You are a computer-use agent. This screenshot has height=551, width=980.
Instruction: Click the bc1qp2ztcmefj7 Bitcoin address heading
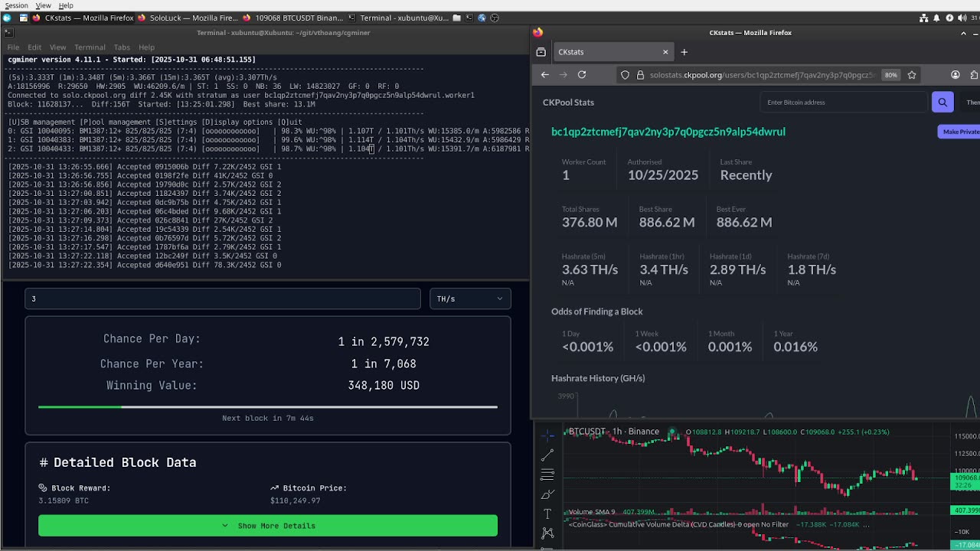(x=668, y=132)
